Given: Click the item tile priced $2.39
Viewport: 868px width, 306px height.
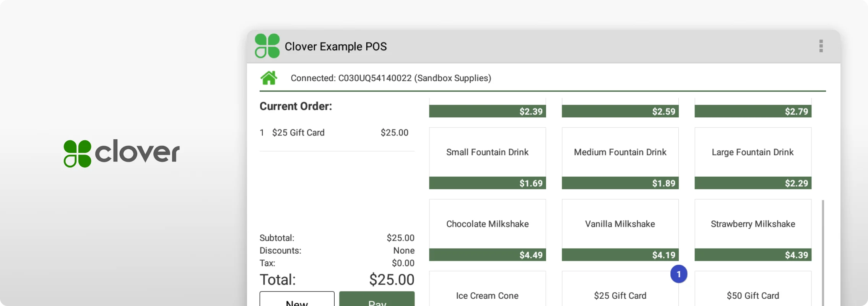Looking at the screenshot, I should (487, 108).
